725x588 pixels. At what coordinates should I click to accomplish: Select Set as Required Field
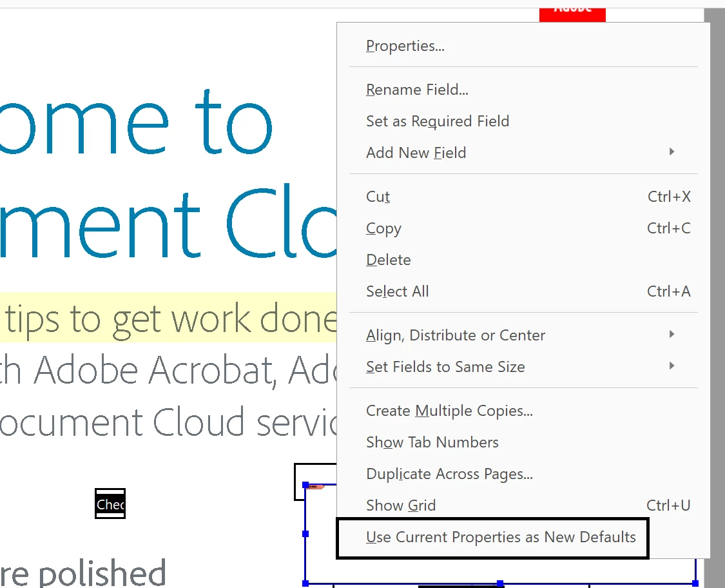(523, 121)
